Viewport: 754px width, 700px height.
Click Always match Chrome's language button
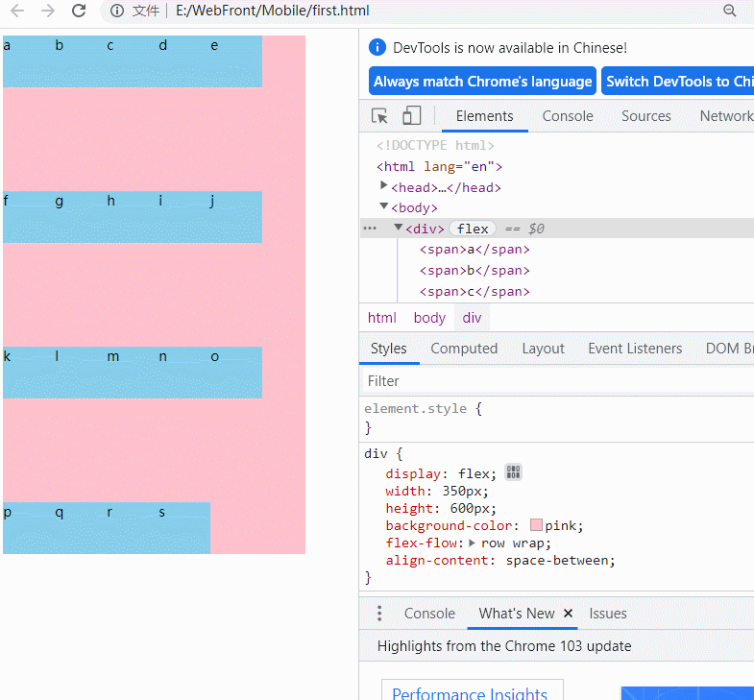(x=482, y=81)
